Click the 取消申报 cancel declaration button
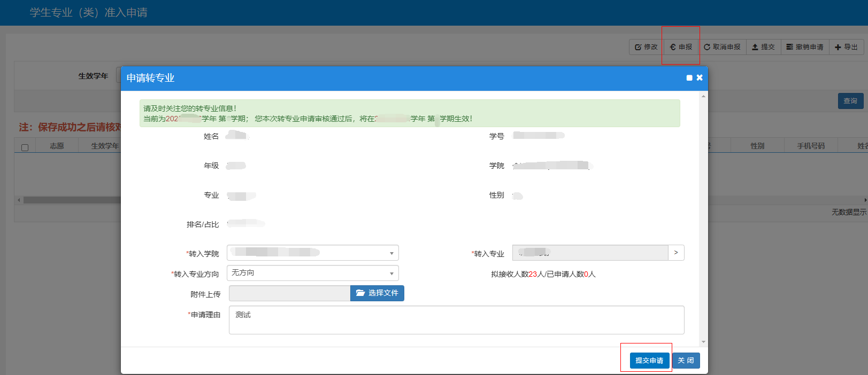The image size is (868, 375). point(722,47)
